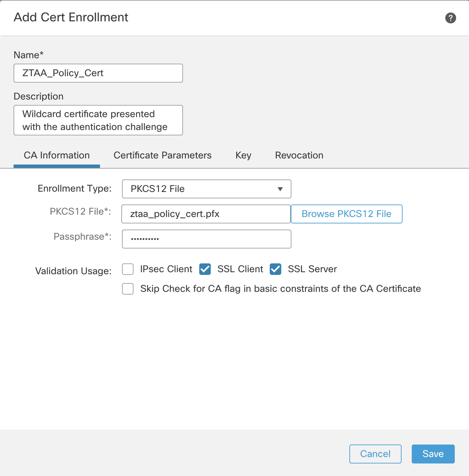Click the ztaa_policy_cert.pfx file name field
The image size is (469, 476).
point(206,214)
